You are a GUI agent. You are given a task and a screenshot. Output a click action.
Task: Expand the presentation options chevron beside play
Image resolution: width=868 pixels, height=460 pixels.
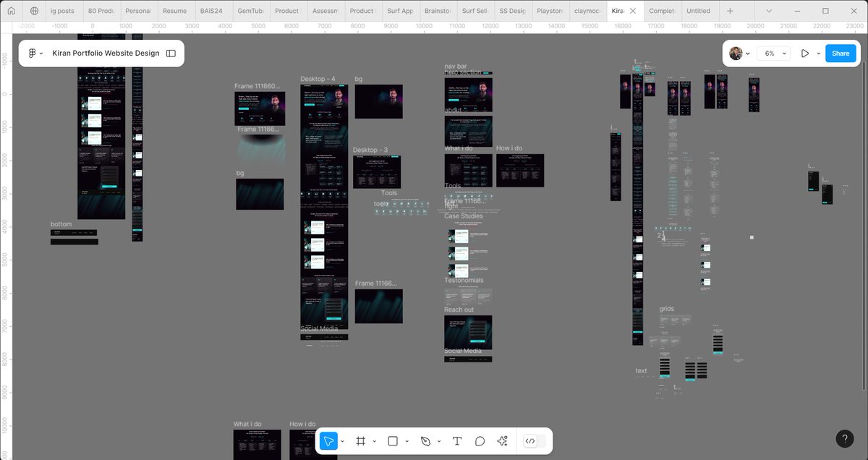click(818, 54)
